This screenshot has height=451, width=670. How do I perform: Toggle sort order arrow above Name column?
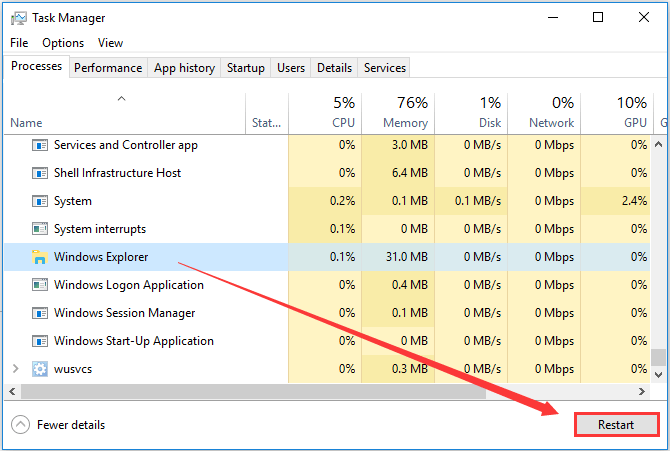(121, 99)
